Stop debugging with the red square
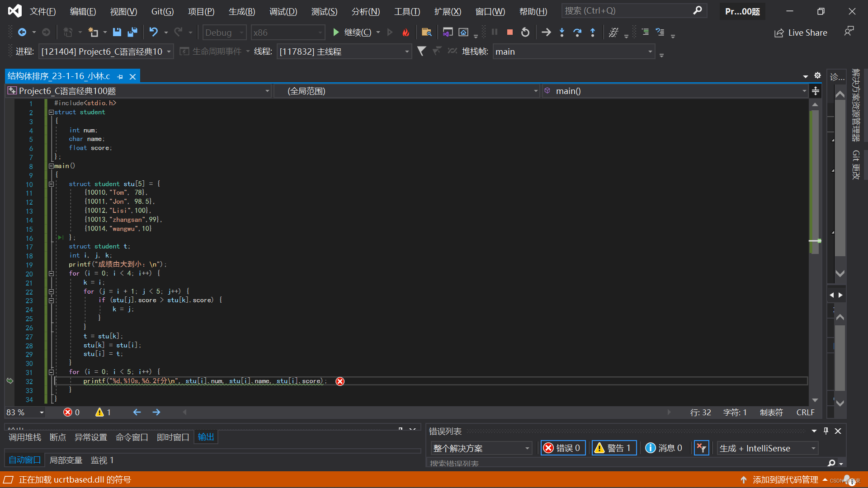The height and width of the screenshot is (488, 868). click(x=509, y=32)
